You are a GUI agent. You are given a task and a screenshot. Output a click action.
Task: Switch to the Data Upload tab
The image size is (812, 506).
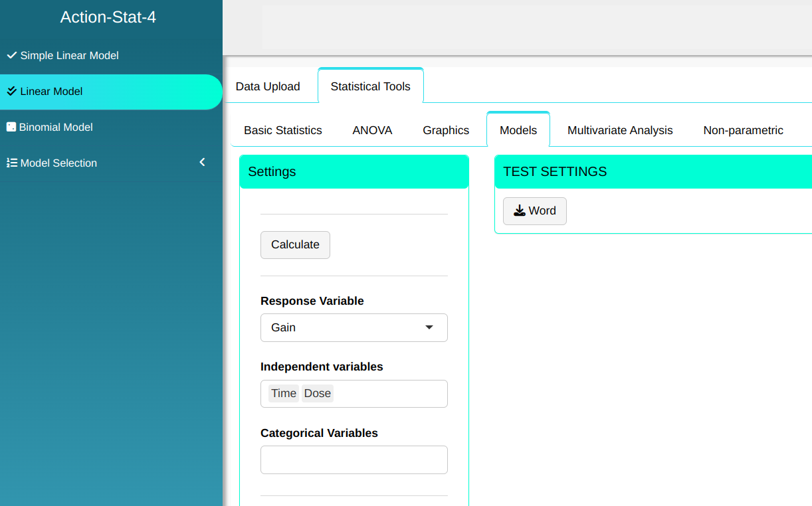click(x=268, y=86)
